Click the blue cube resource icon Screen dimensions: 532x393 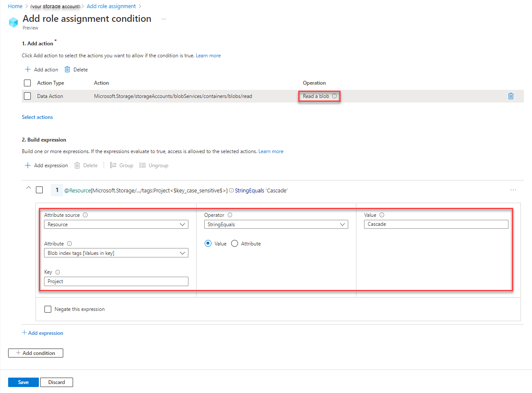coord(14,22)
